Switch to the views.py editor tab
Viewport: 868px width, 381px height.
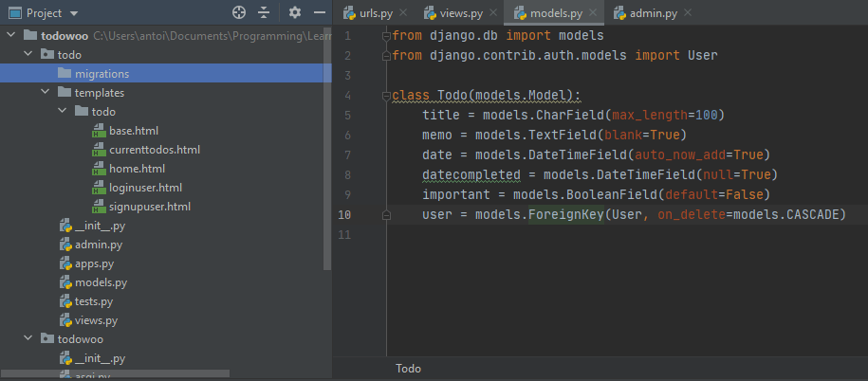(x=462, y=13)
